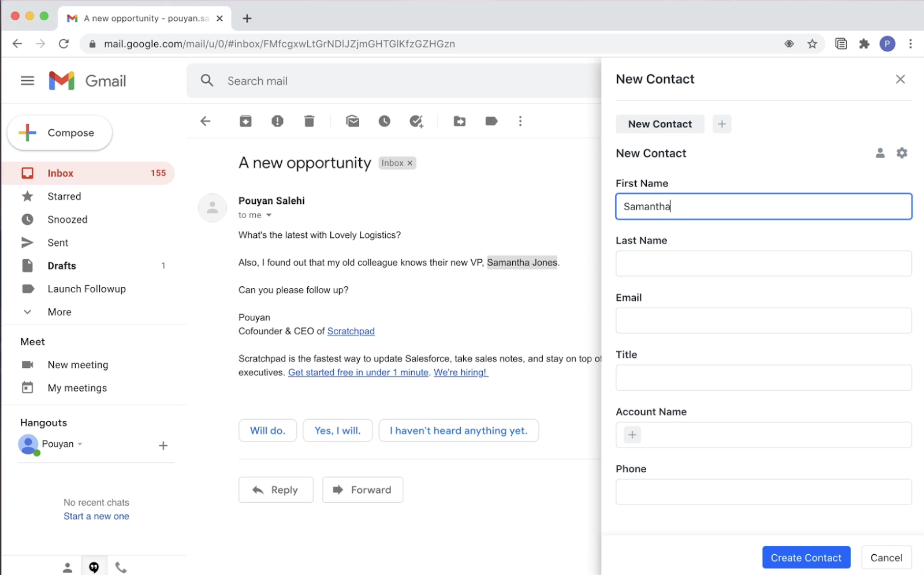Snooze this email with clock icon

[x=385, y=121]
